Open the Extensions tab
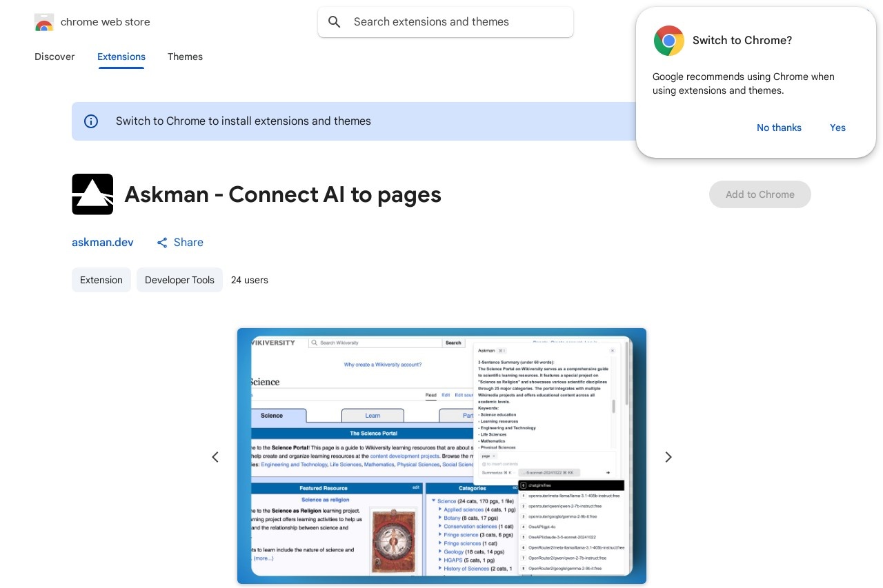Image resolution: width=883 pixels, height=588 pixels. coord(121,57)
